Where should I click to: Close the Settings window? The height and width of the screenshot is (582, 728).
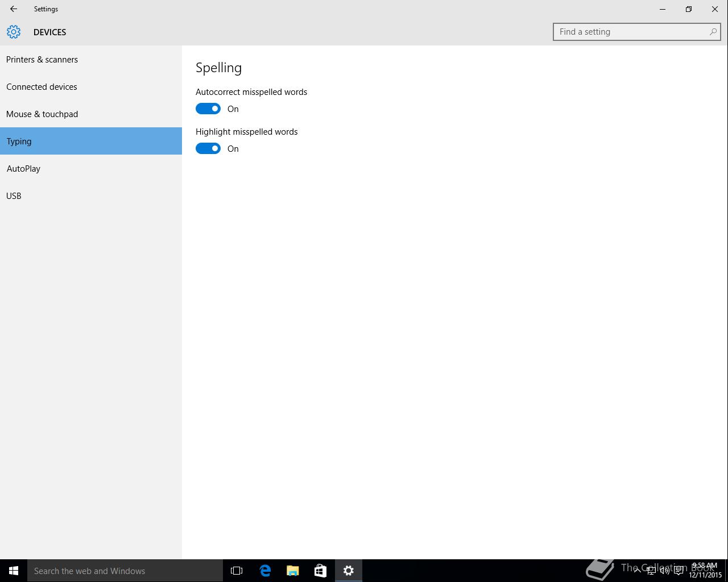click(715, 9)
